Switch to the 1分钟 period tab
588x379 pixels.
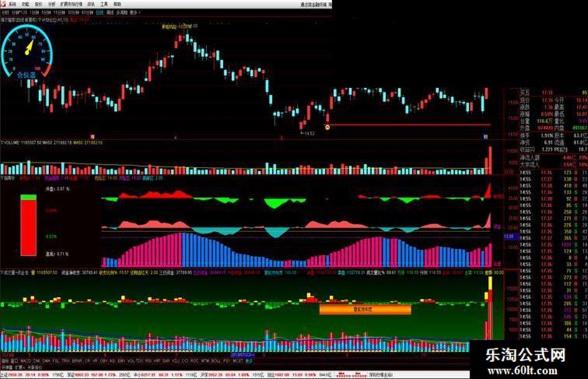[x=34, y=13]
